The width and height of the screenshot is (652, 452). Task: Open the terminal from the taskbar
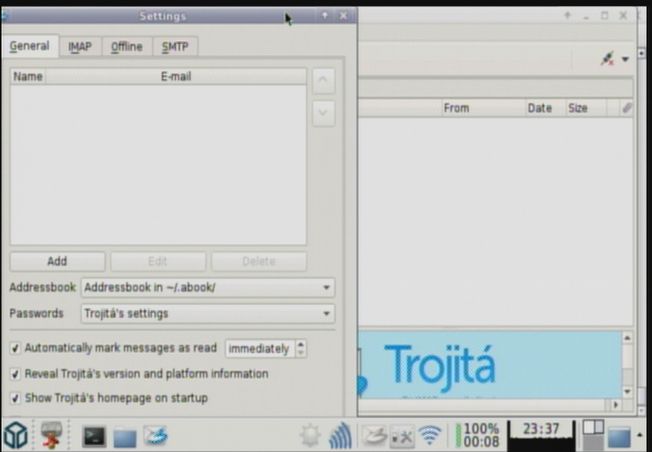[94, 436]
